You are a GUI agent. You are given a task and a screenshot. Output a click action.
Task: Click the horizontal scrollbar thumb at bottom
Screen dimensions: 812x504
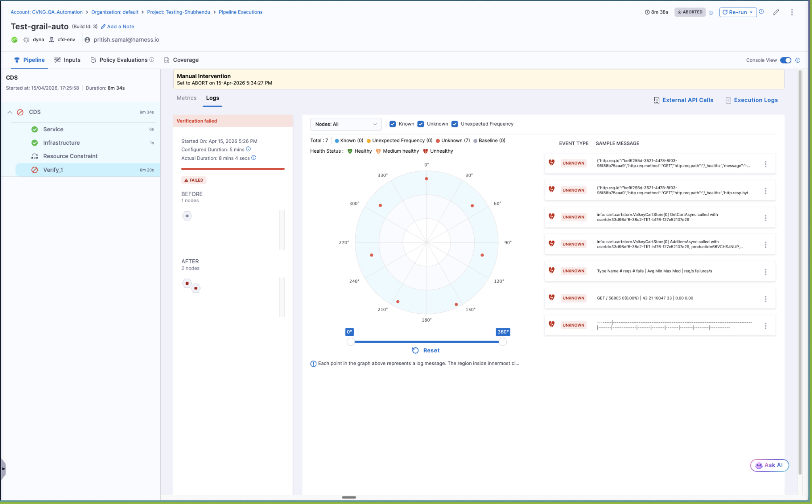[349, 497]
